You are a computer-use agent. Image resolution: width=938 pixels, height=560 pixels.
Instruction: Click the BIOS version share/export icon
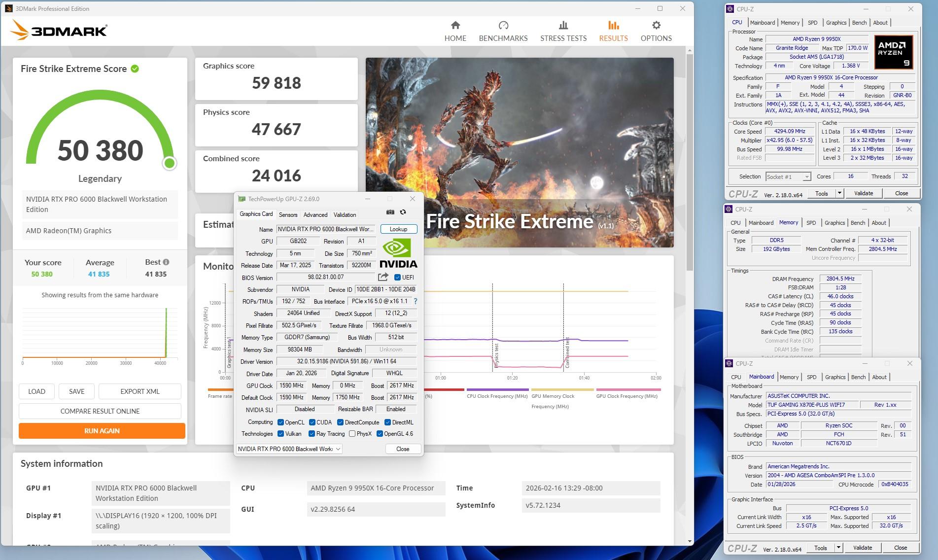point(383,277)
